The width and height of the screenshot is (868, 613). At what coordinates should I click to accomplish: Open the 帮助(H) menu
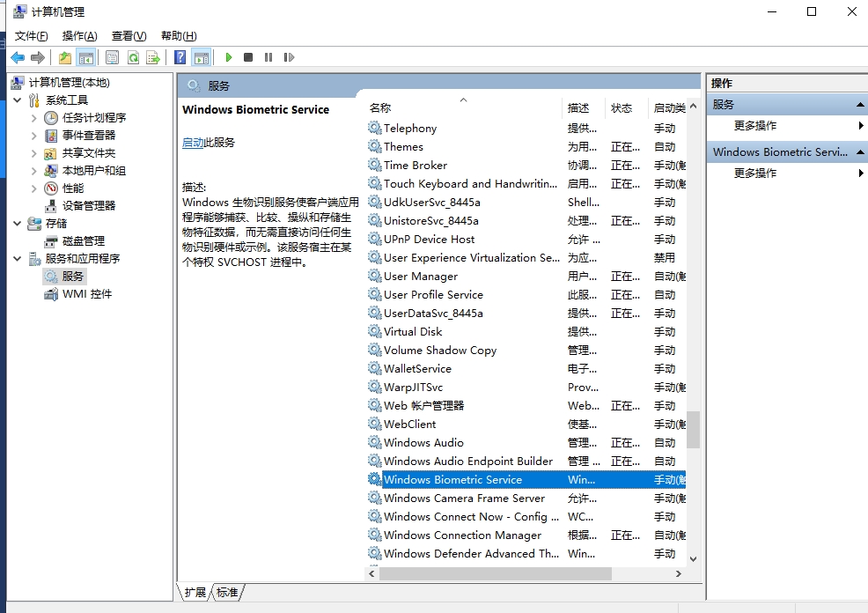pyautogui.click(x=179, y=36)
